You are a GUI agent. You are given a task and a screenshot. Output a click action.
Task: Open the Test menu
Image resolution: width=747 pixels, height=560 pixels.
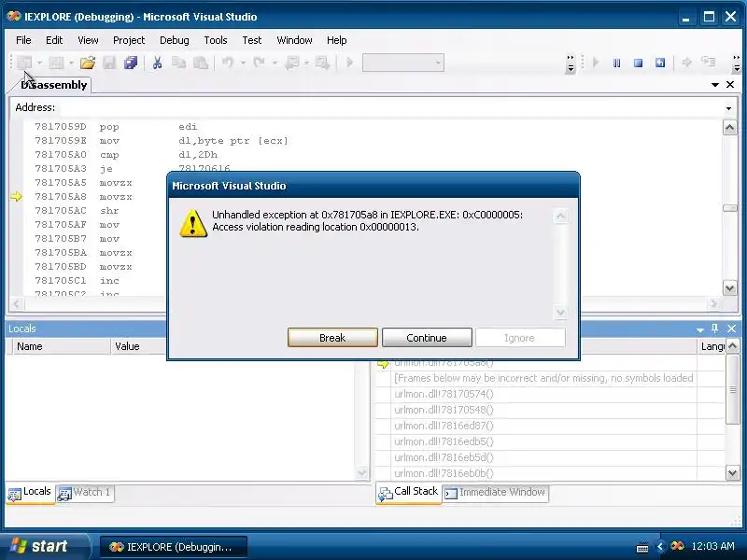tap(251, 40)
